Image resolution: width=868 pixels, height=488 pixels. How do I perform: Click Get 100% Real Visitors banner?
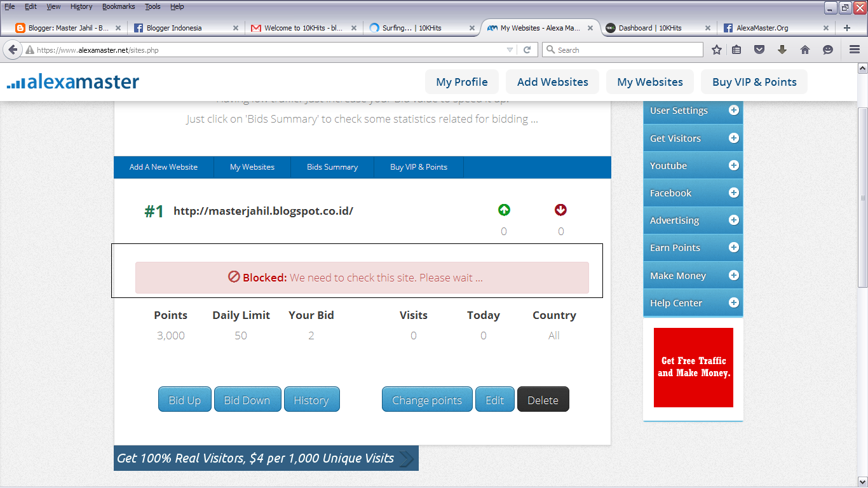tap(266, 458)
